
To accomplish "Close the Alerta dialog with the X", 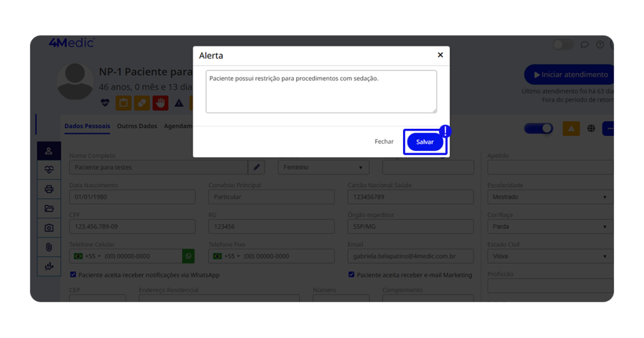I will coord(440,55).
